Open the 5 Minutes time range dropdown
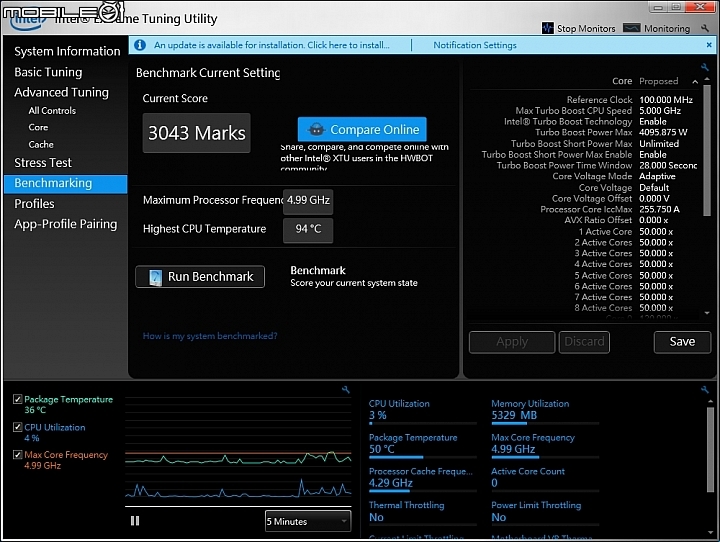 tap(308, 521)
